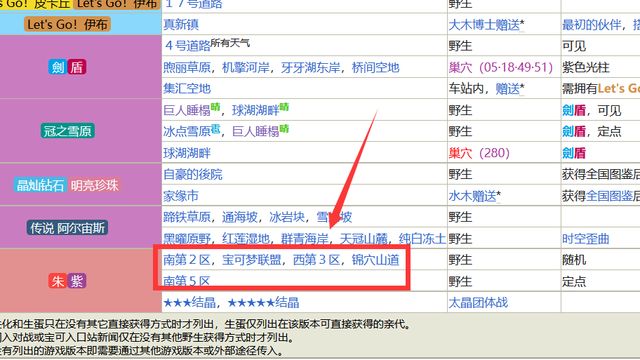Select the 随机 text cell
The width and height of the screenshot is (640, 360).
pos(574,260)
